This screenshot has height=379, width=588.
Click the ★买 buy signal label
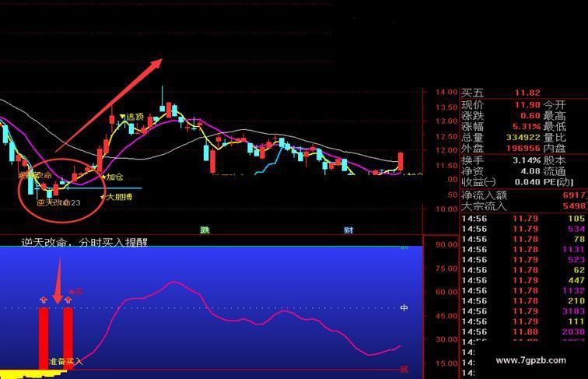75,292
